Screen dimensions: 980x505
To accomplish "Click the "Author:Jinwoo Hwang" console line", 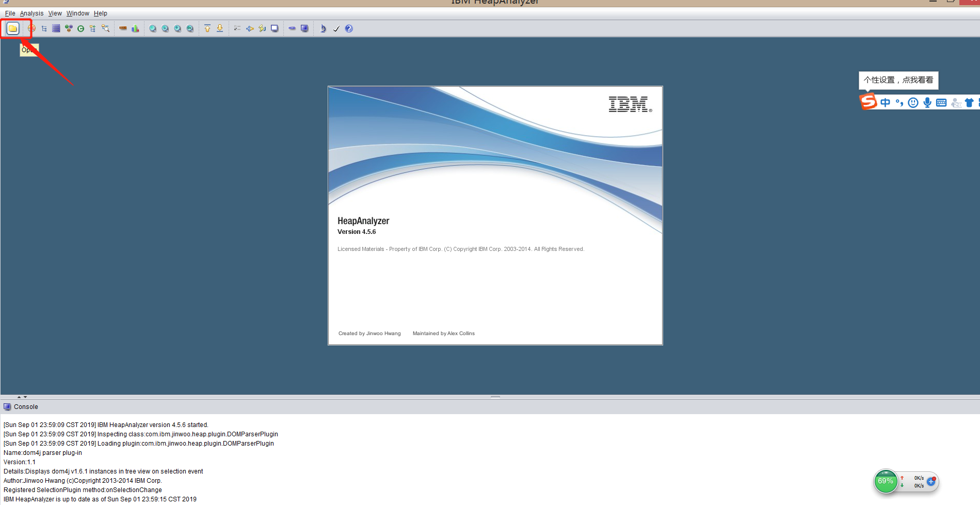I will point(83,481).
